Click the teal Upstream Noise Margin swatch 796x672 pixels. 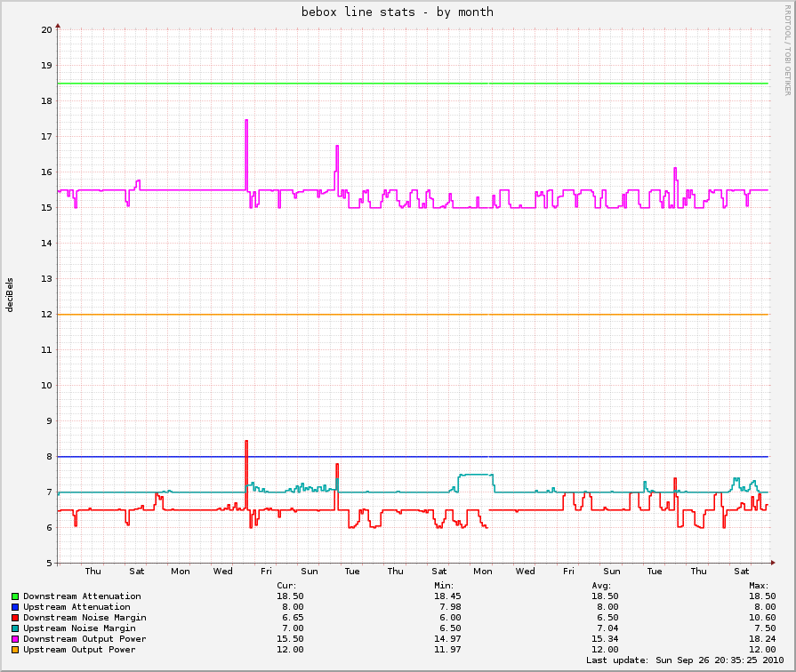tap(15, 628)
